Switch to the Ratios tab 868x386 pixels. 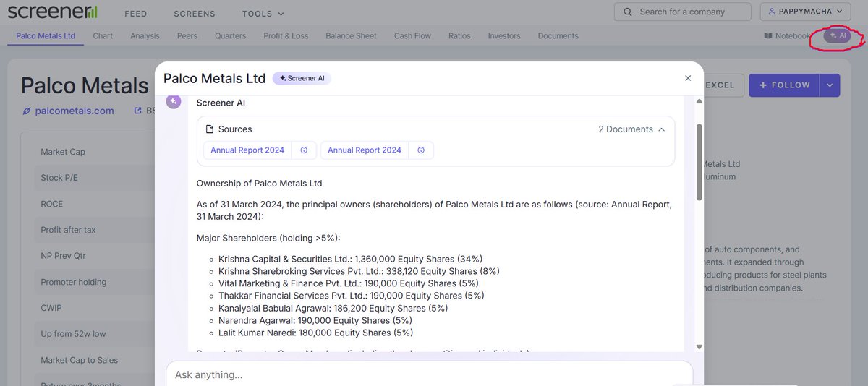(459, 35)
